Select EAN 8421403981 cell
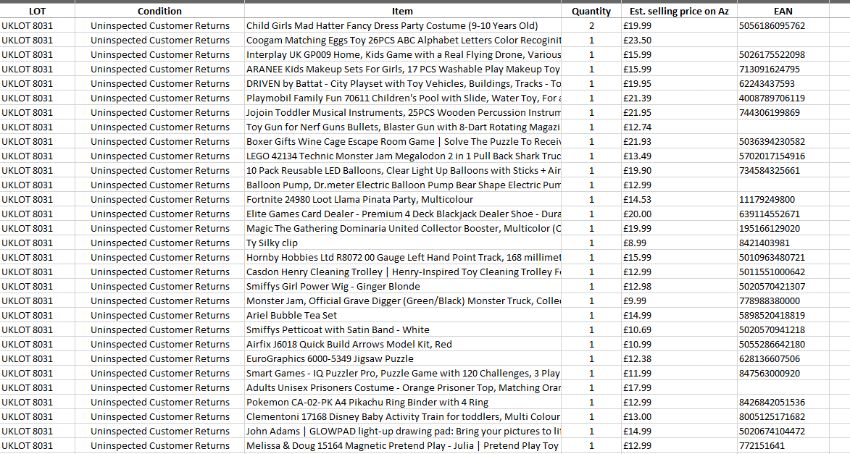 click(x=783, y=243)
